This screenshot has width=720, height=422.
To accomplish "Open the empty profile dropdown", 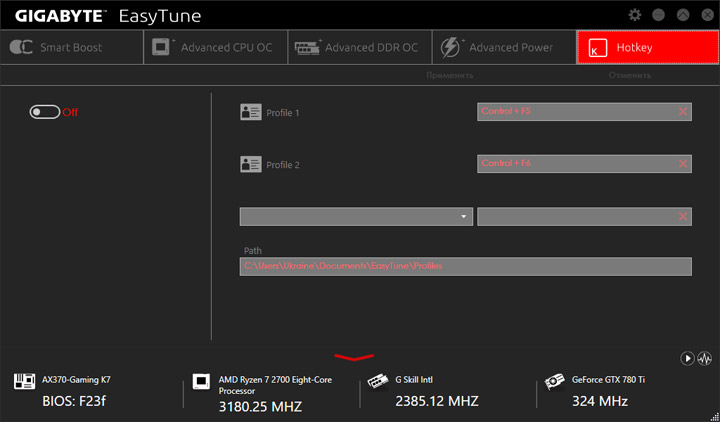I will [x=356, y=216].
